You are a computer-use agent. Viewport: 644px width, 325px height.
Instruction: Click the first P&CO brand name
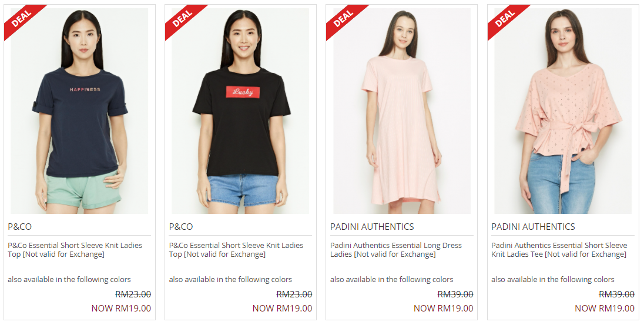[x=20, y=227]
